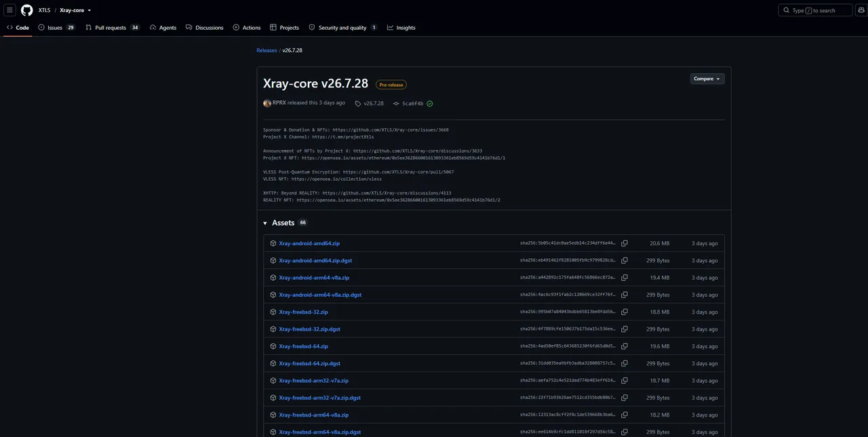Open the XTLS organization link
868x437 pixels.
click(x=44, y=10)
